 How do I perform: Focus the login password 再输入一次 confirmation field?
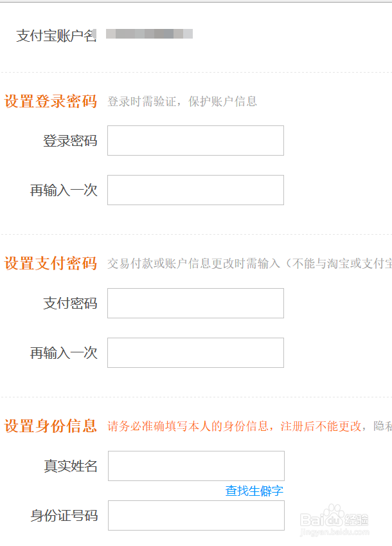pos(195,190)
